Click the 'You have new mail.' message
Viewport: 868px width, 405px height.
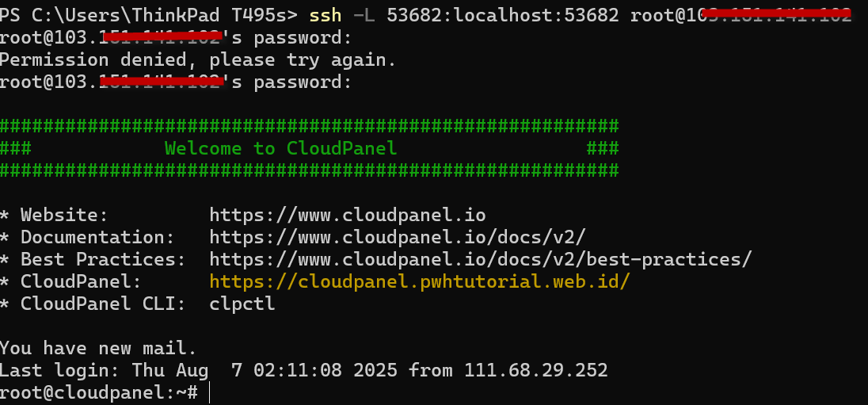(98, 348)
